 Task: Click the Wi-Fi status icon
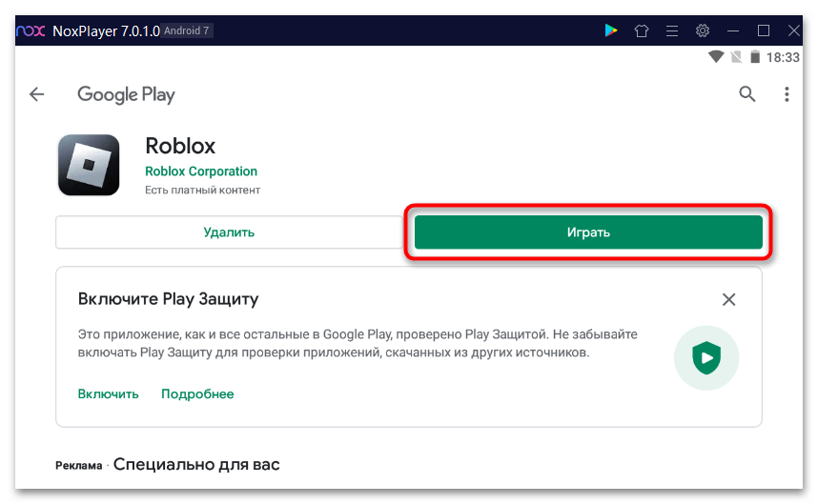pyautogui.click(x=717, y=57)
